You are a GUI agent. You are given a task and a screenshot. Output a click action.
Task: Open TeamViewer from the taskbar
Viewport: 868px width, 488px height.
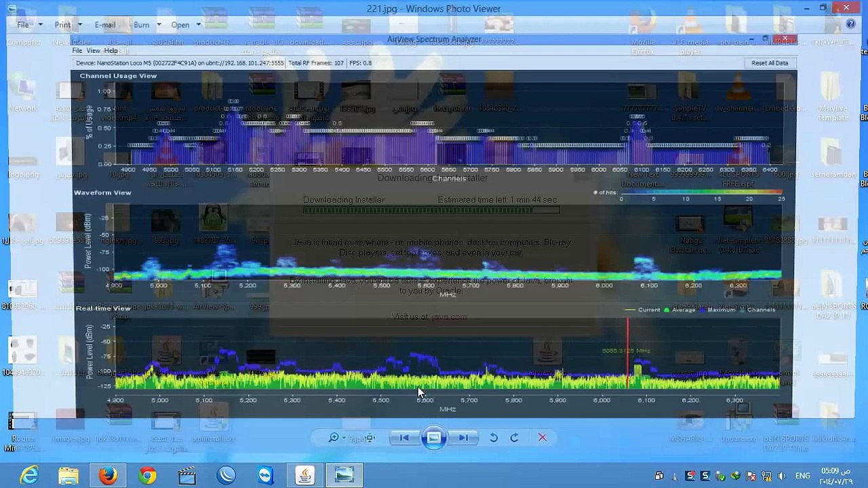(x=265, y=476)
